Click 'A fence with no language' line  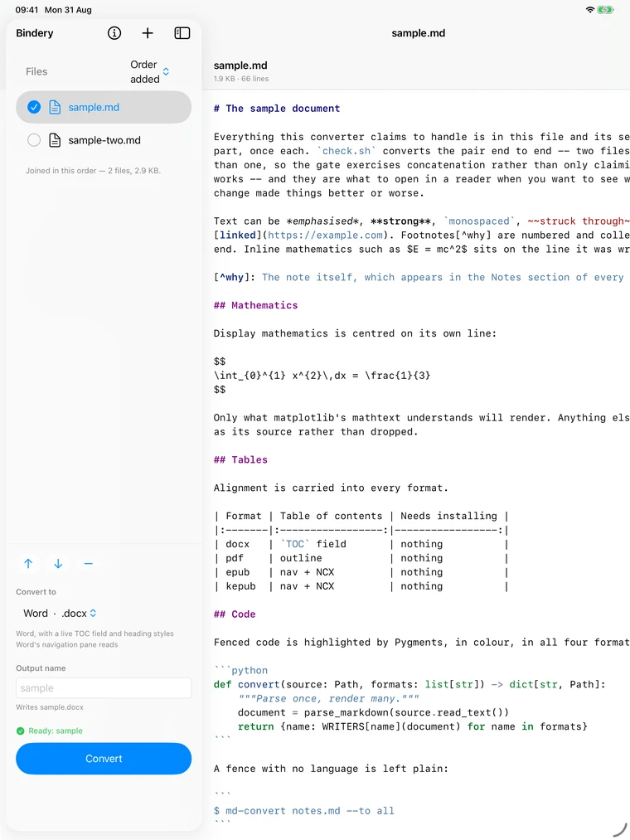pyautogui.click(x=331, y=769)
